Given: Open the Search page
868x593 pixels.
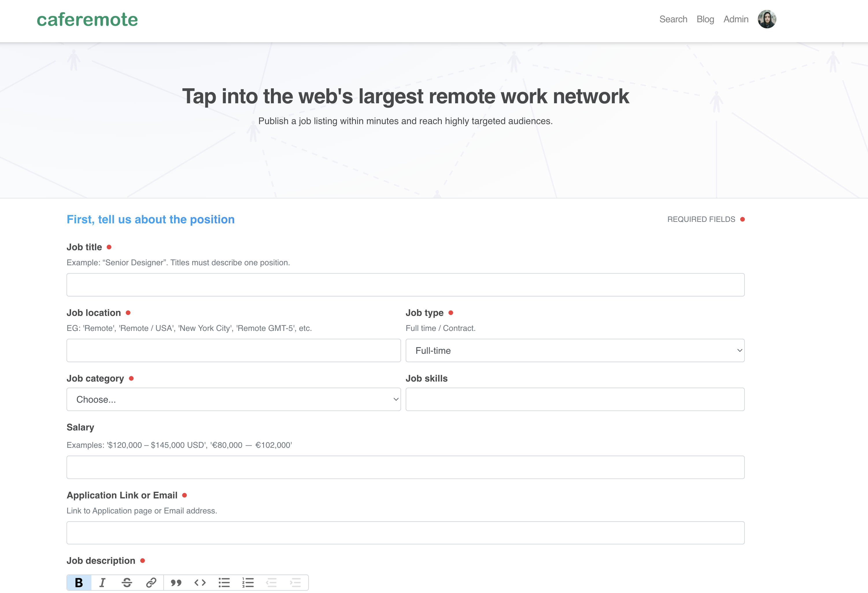Looking at the screenshot, I should (x=673, y=19).
